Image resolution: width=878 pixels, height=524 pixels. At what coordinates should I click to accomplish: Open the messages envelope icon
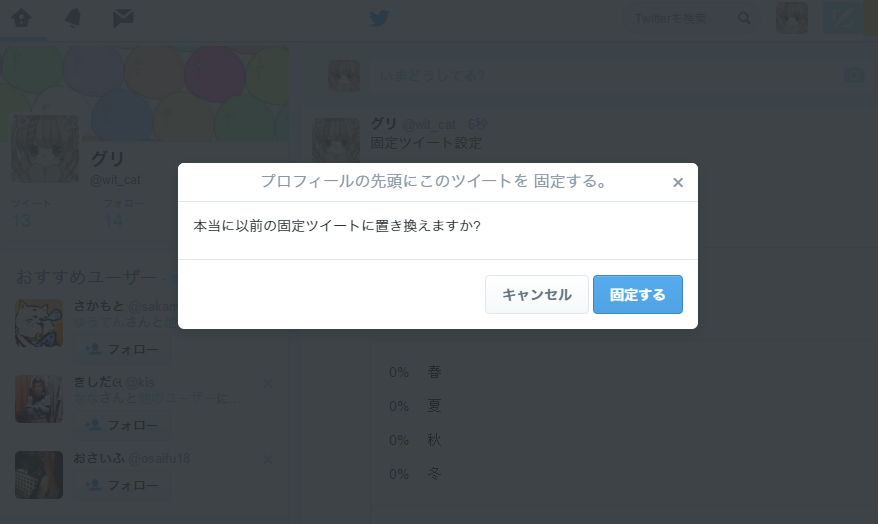123,18
